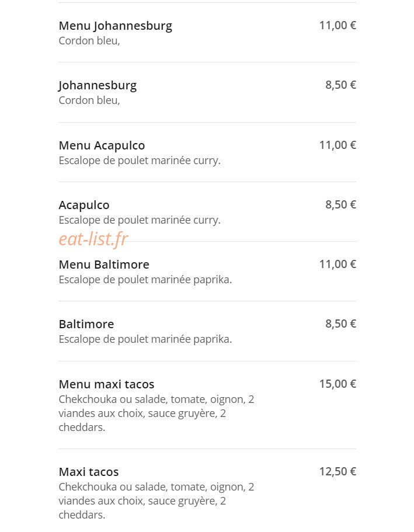Screen dimensions: 414x532
Task: Open the Baltimore item title
Action: (86, 324)
